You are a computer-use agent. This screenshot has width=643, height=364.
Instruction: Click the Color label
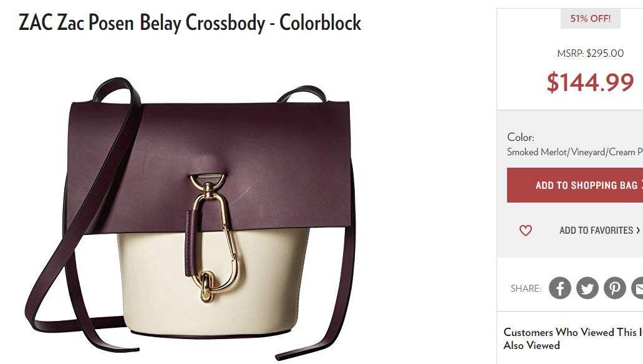[521, 137]
